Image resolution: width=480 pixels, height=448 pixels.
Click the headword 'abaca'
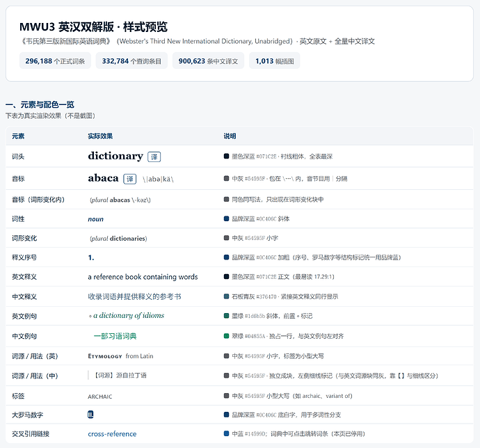click(103, 178)
